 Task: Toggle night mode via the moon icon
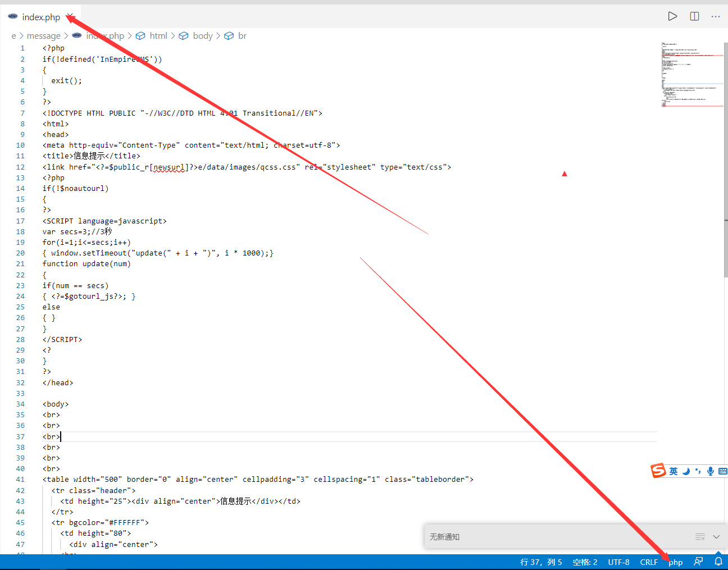[x=686, y=471]
